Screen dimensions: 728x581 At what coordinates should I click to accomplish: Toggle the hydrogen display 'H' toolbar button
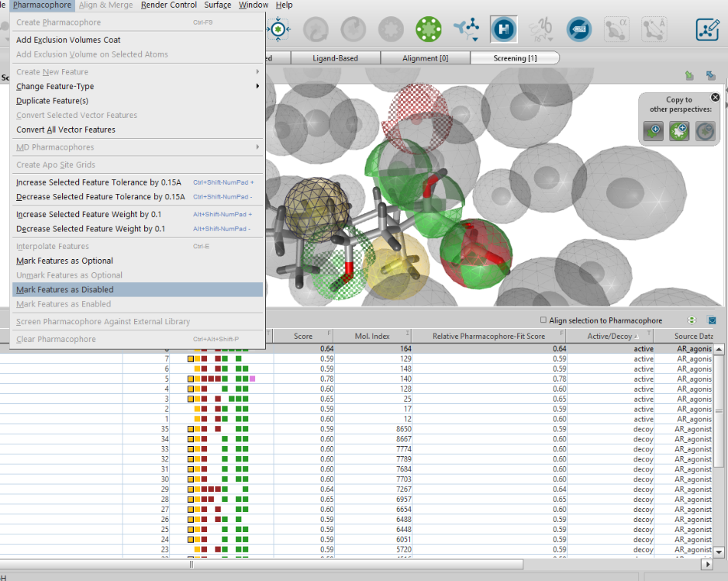tap(504, 29)
